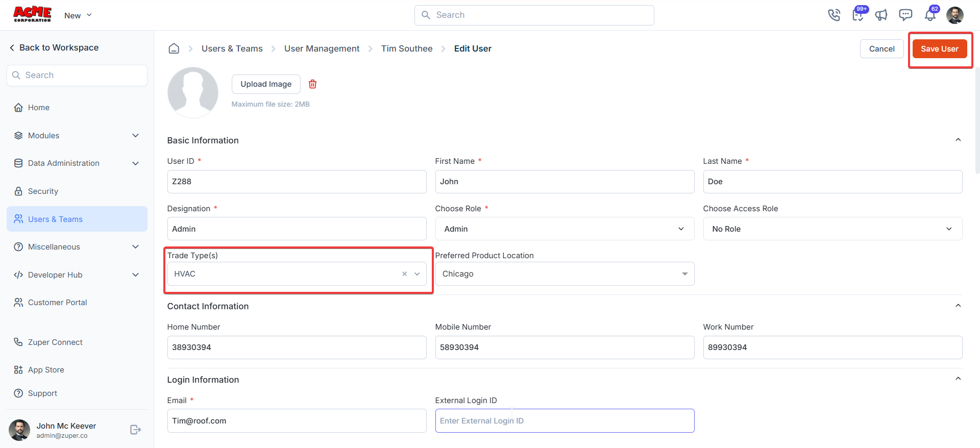Collapse the Contact Information section

pyautogui.click(x=958, y=306)
